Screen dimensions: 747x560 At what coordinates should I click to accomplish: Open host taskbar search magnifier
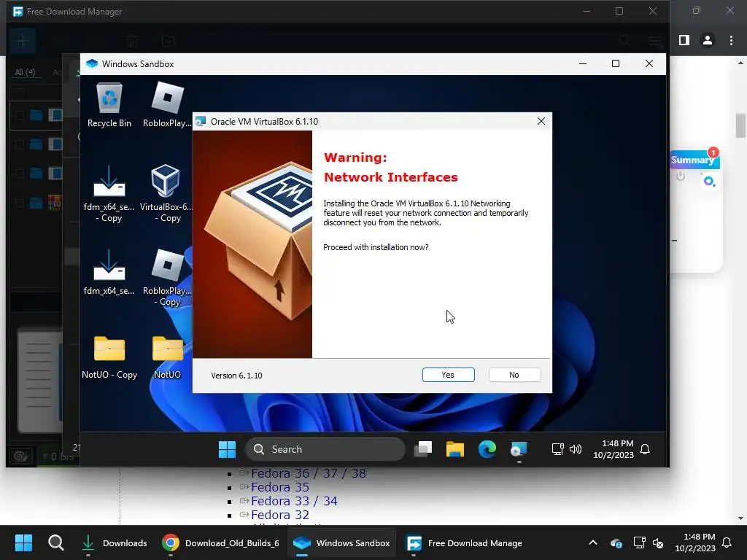click(55, 542)
